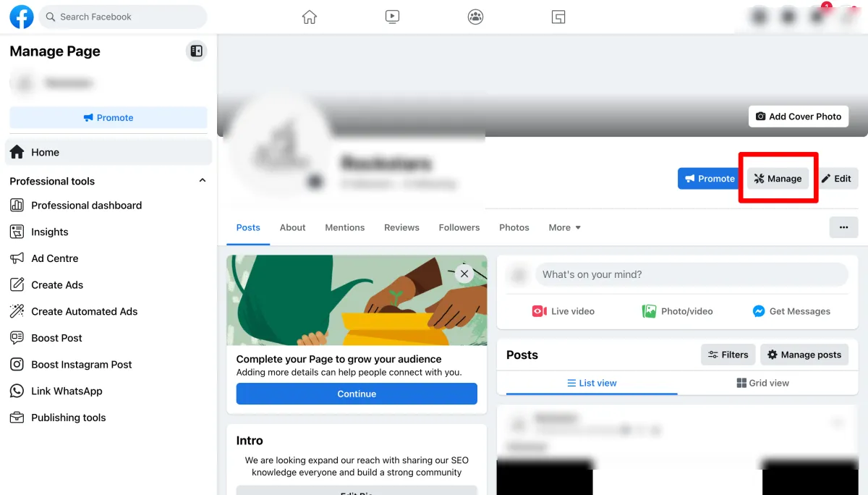The image size is (868, 495).
Task: Switch to the About tab
Action: 292,227
